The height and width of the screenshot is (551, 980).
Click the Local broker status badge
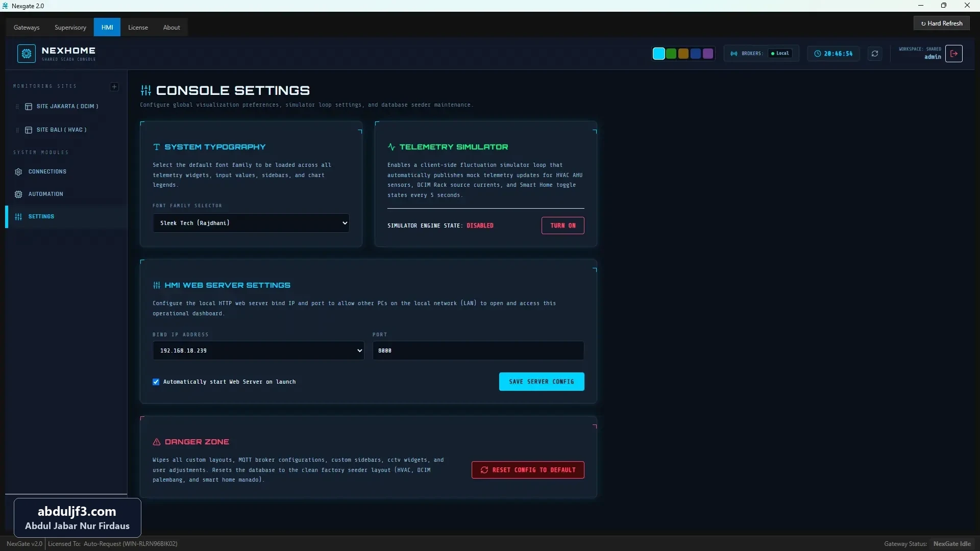point(780,54)
